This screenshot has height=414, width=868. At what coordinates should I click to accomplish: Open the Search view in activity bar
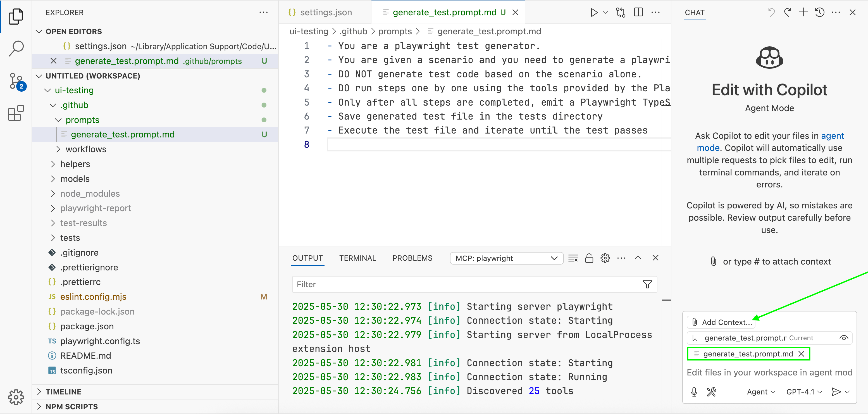pyautogui.click(x=16, y=49)
